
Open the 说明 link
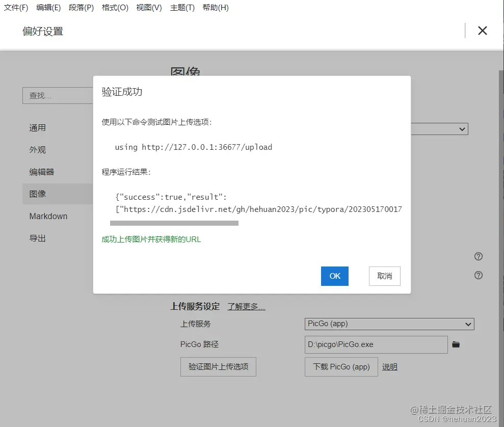pyautogui.click(x=389, y=367)
